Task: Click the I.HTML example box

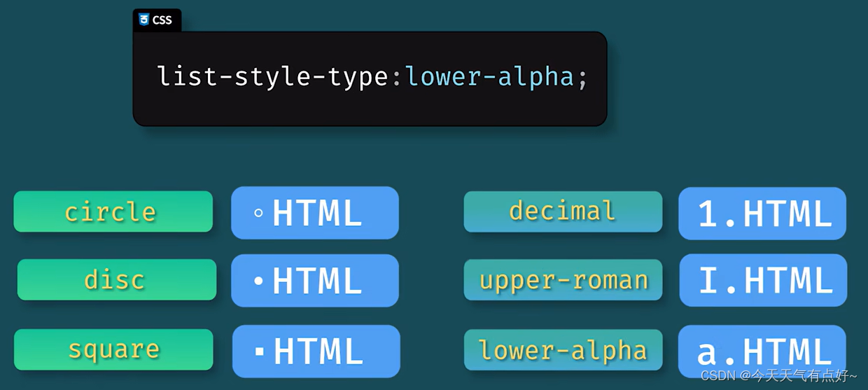Action: click(763, 280)
